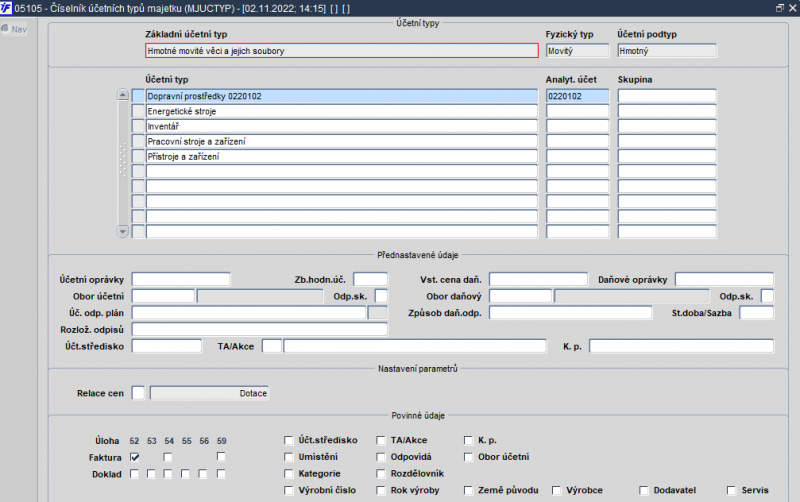Screen dimensions: 800x502
Task: Select the row marker beside Inventář
Action: (x=138, y=126)
